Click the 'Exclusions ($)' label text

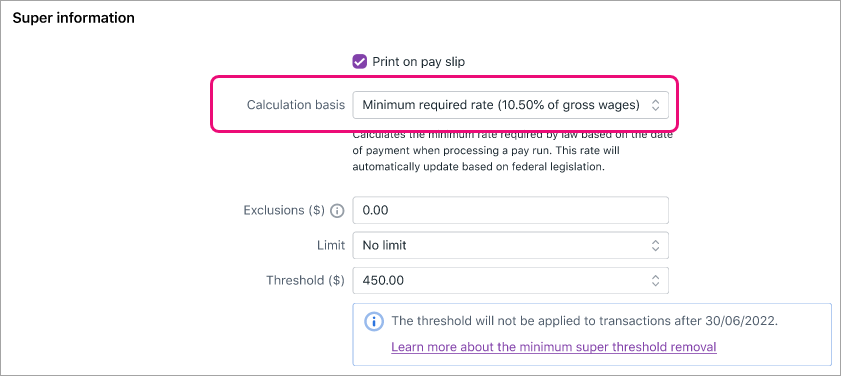point(284,210)
